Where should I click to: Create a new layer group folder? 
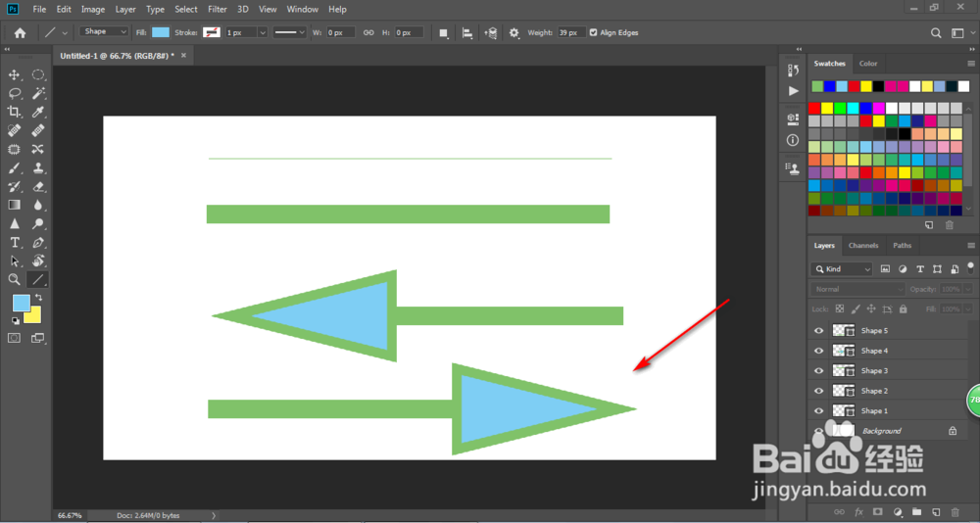[916, 512]
